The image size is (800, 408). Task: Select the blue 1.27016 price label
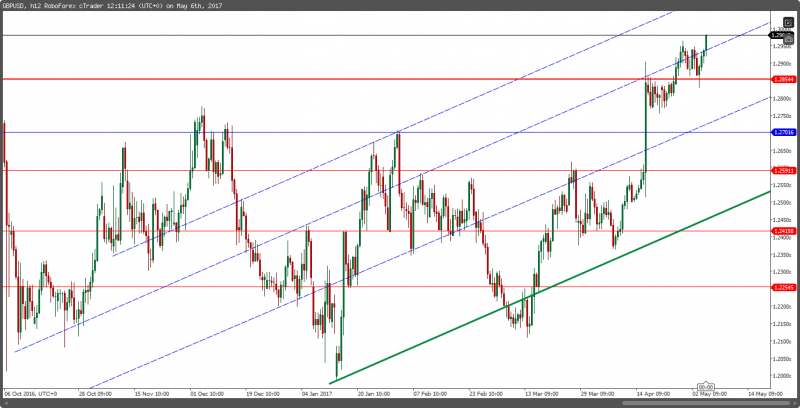tap(783, 133)
